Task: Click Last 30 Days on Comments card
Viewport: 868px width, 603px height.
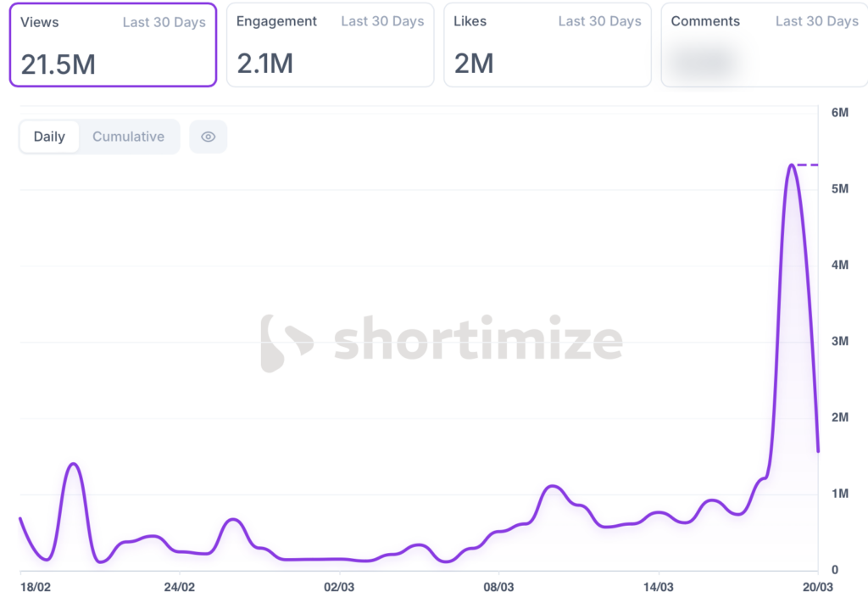Action: 816,22
